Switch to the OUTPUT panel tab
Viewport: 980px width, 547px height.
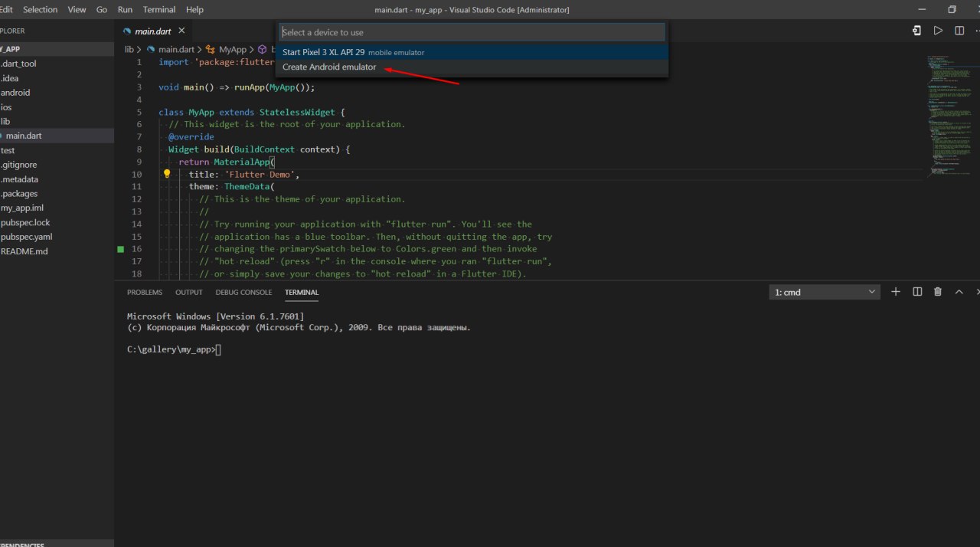pos(189,292)
